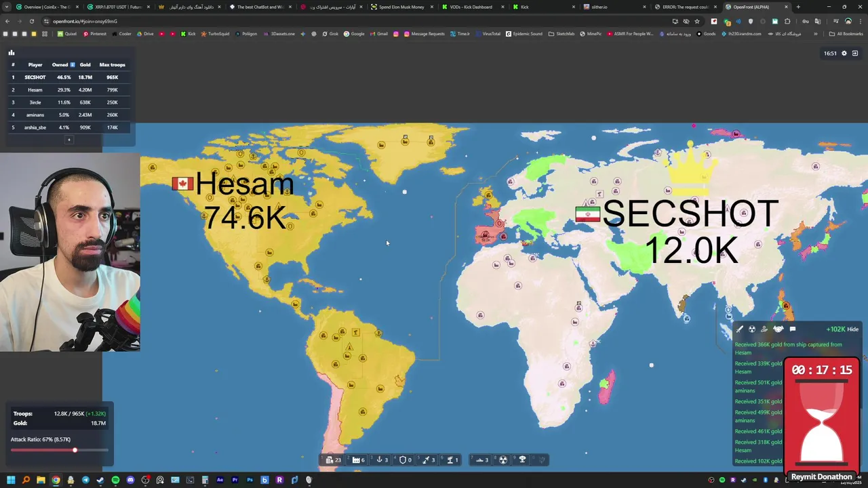Open VirusTotal bookmark
The image size is (868, 488).
coord(488,34)
